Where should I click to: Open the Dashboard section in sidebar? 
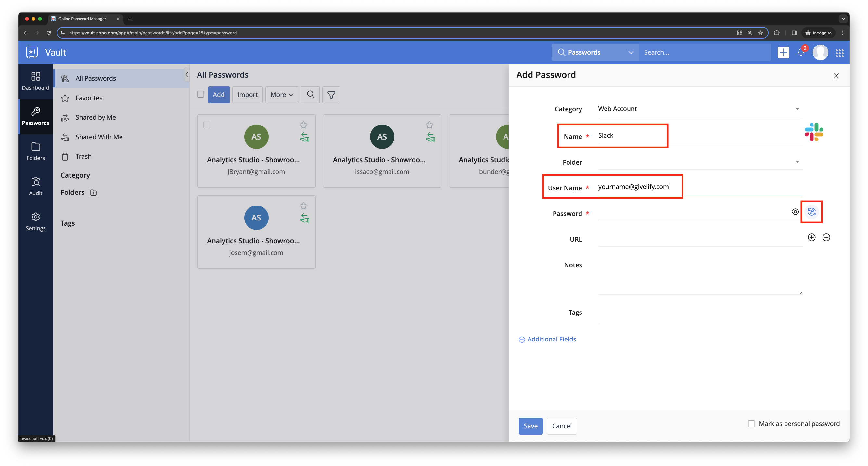[35, 81]
